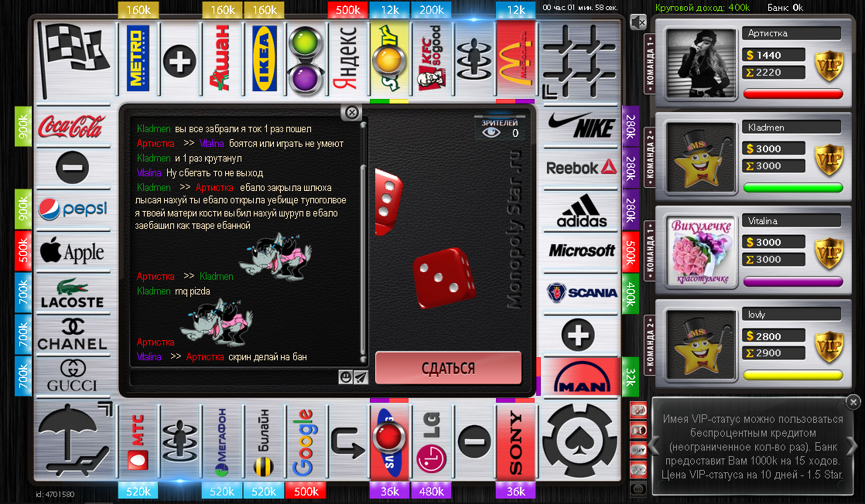Select the МТС board cell
This screenshot has height=504, width=865.
tap(138, 442)
